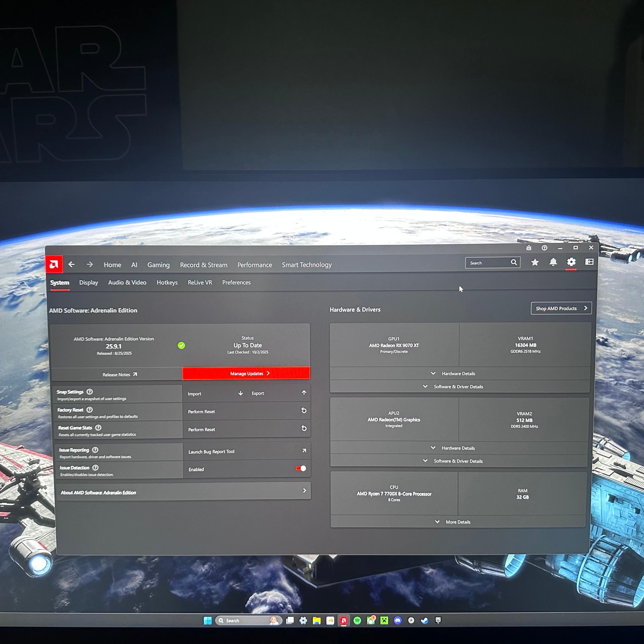This screenshot has width=644, height=644.
Task: Click Perform Reset for Reset Game Stats
Action: tap(246, 429)
